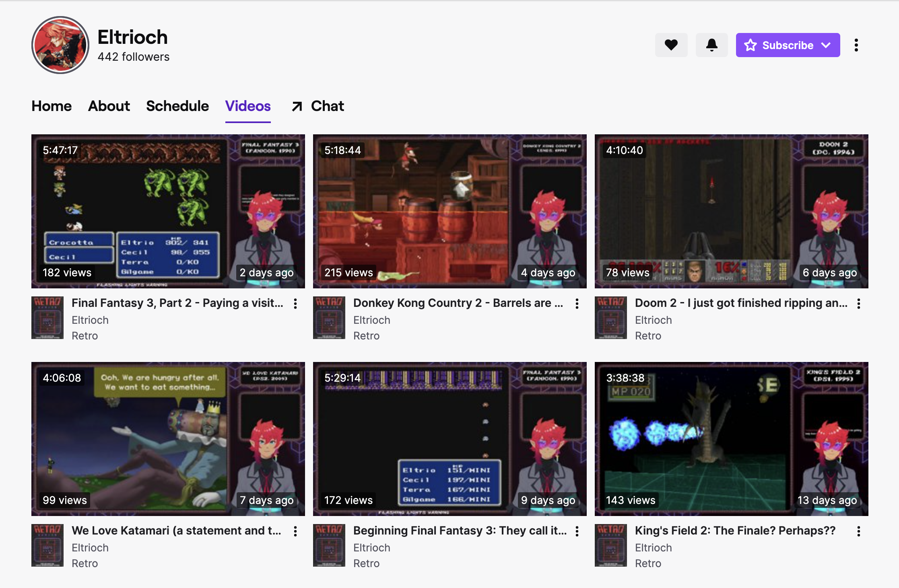The width and height of the screenshot is (899, 588).
Task: Click the 6 days ago label
Action: 830,273
